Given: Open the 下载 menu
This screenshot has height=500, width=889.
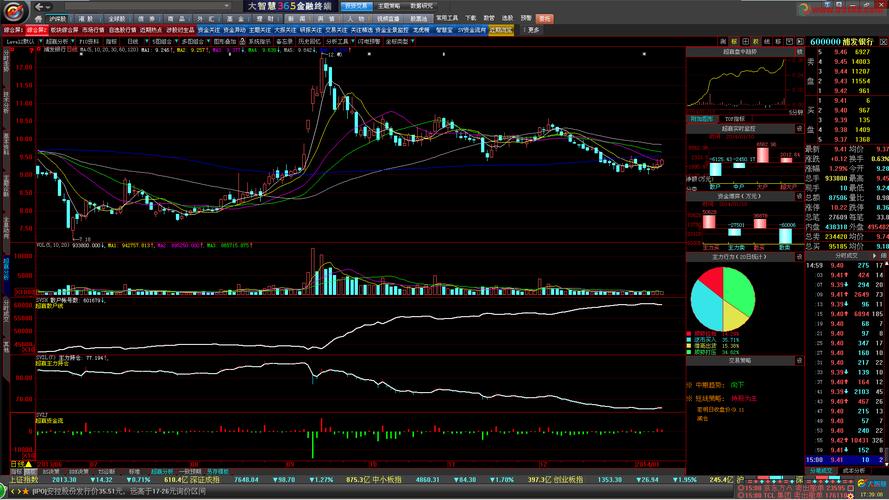Looking at the screenshot, I should [x=471, y=19].
